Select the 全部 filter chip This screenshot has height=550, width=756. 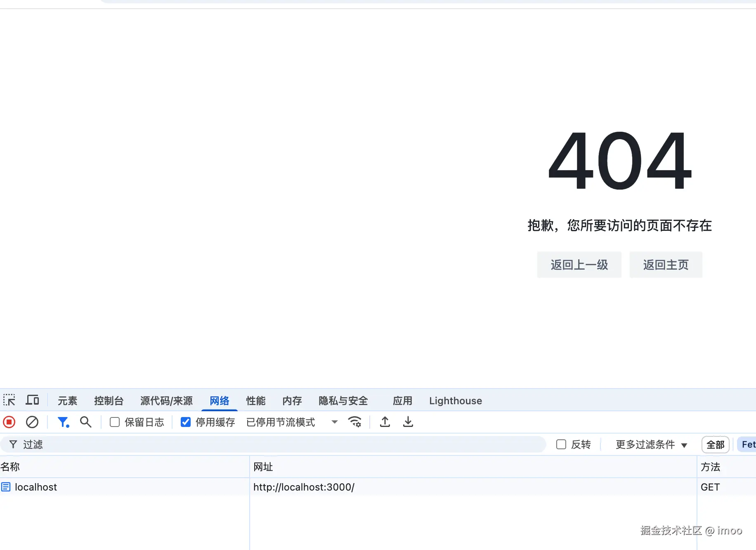point(716,445)
